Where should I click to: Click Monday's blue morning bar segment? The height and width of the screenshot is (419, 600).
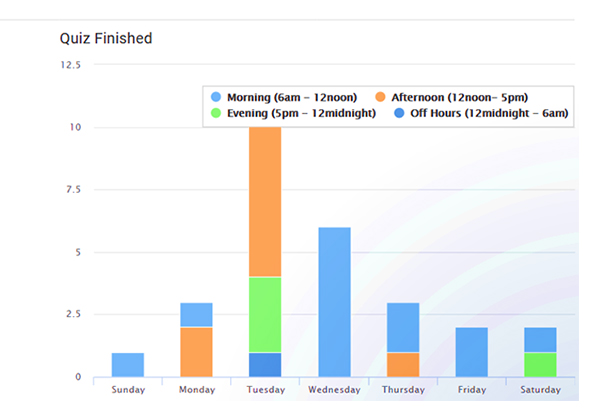coord(197,314)
